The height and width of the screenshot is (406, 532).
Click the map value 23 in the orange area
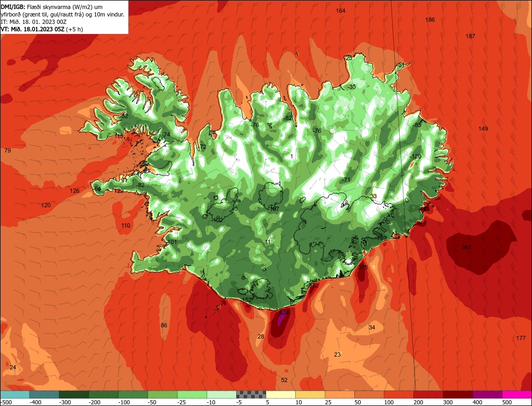click(x=337, y=354)
